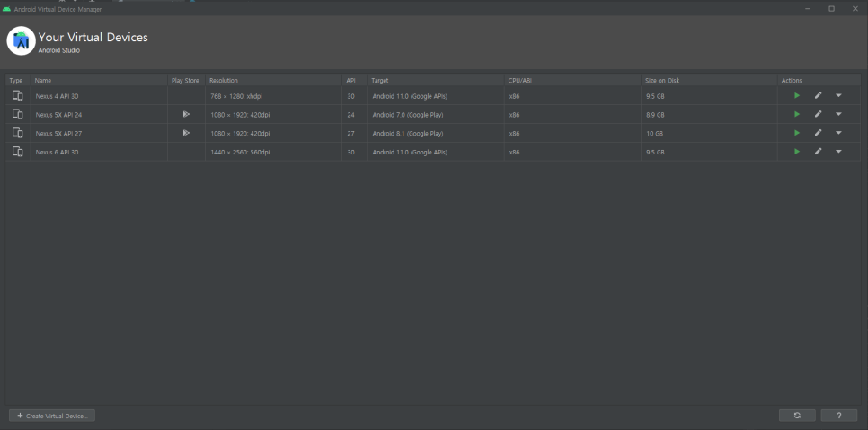Refresh the virtual device list
This screenshot has height=430, width=868.
(797, 416)
